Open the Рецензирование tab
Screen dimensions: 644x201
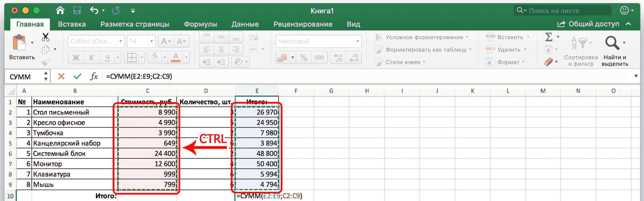[x=303, y=24]
